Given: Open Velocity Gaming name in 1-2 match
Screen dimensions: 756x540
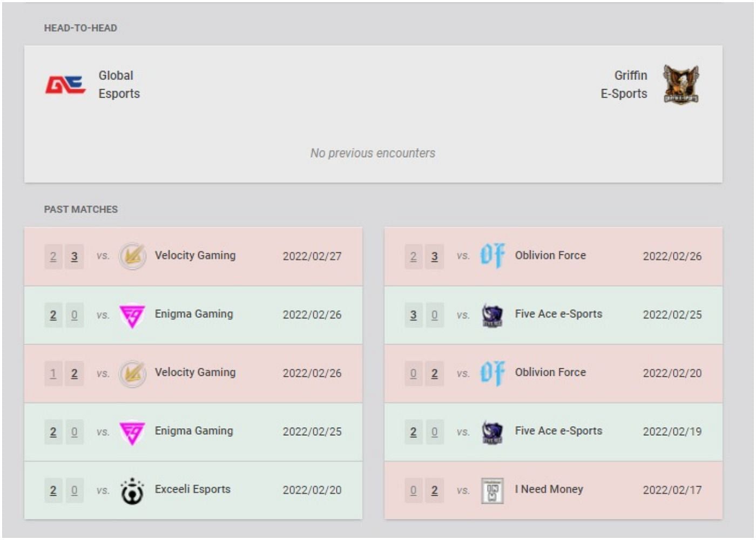Looking at the screenshot, I should (x=195, y=372).
